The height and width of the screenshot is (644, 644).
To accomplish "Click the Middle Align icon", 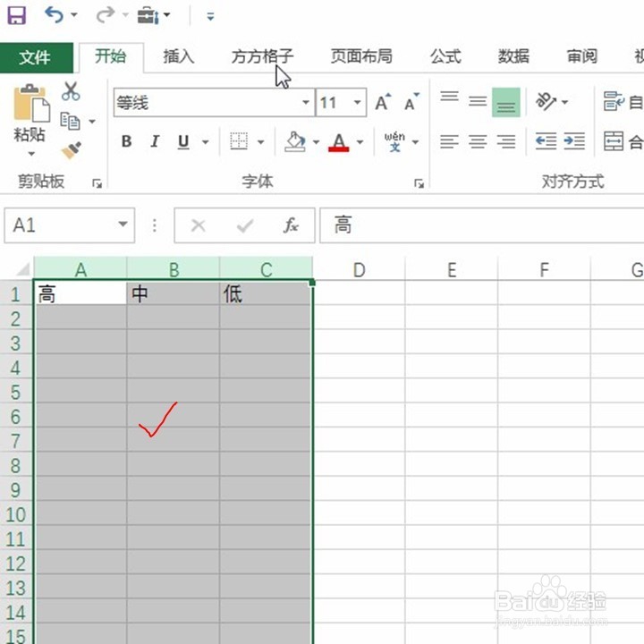I will point(478,101).
